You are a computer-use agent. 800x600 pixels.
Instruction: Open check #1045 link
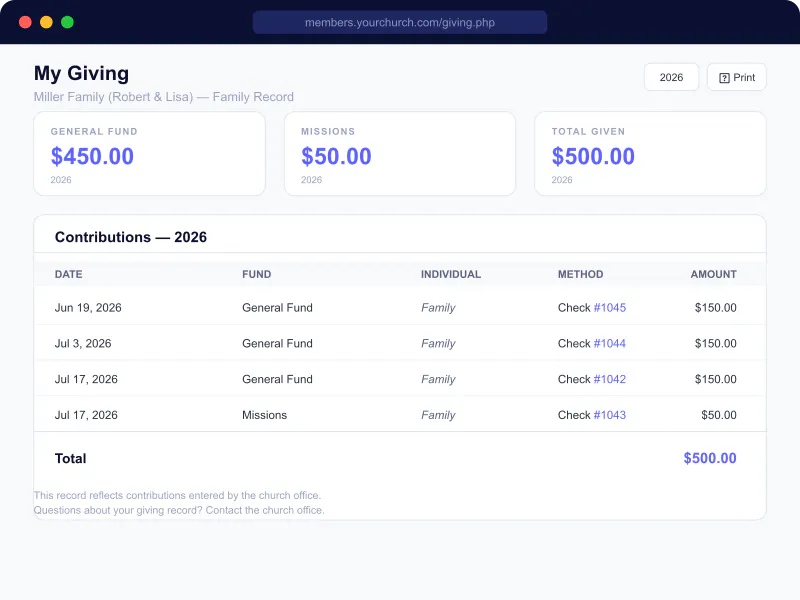tap(610, 308)
